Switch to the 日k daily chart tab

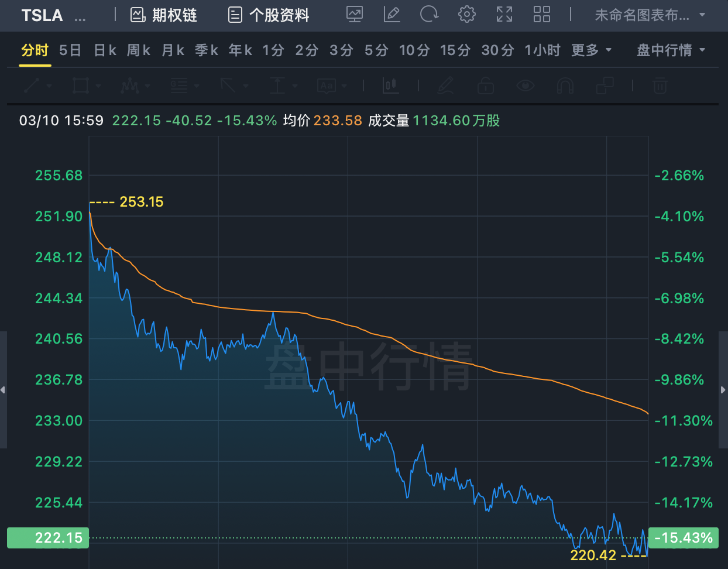point(105,50)
